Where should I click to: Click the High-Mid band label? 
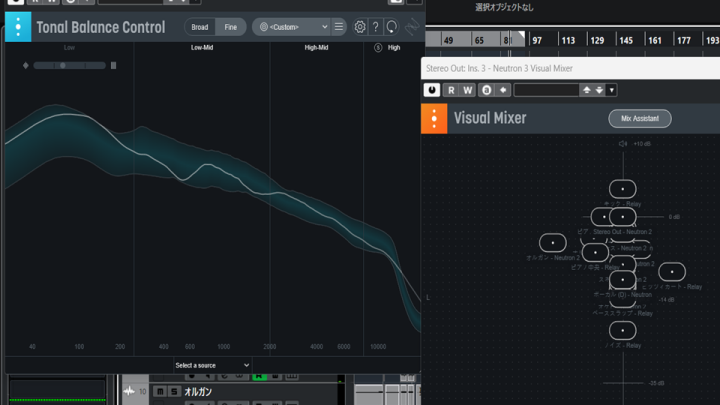pos(316,47)
